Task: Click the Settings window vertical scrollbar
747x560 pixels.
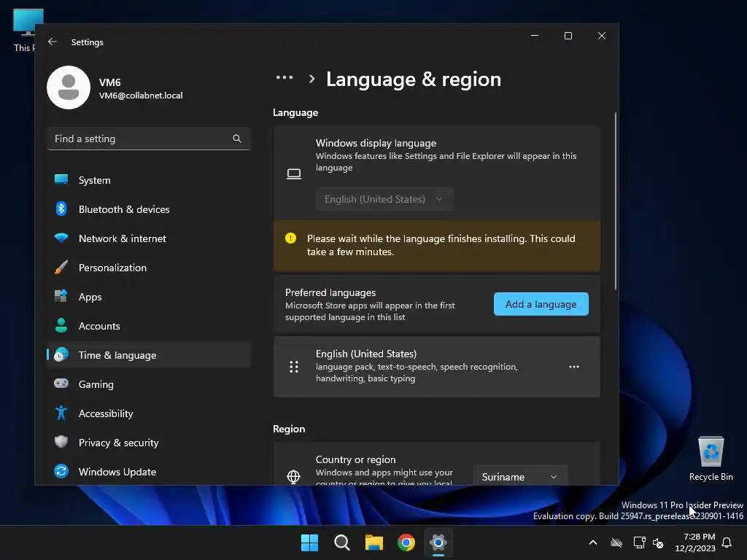Action: pyautogui.click(x=615, y=201)
